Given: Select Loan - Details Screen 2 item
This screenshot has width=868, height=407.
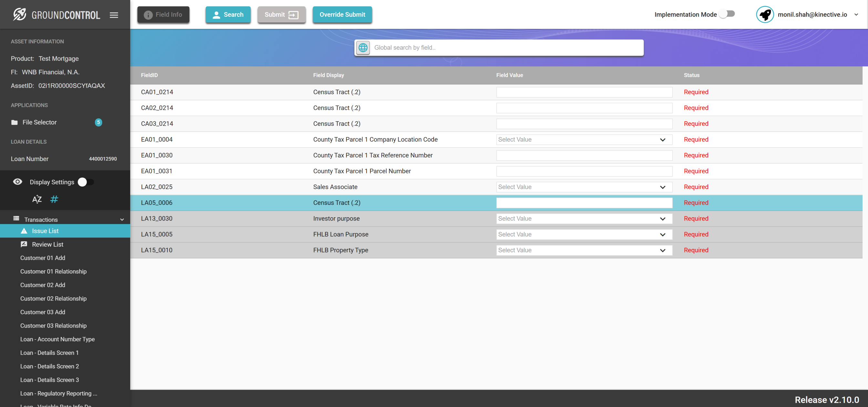Looking at the screenshot, I should coord(49,366).
